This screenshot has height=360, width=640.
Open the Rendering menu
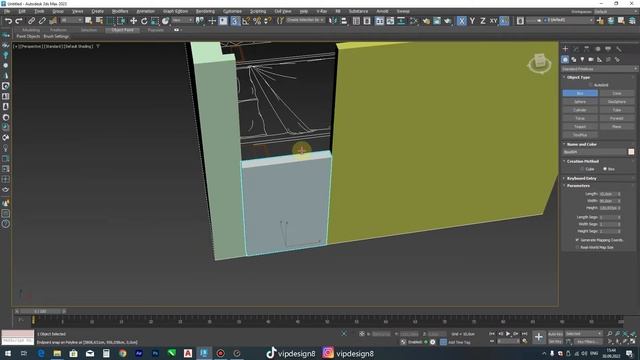(205, 11)
